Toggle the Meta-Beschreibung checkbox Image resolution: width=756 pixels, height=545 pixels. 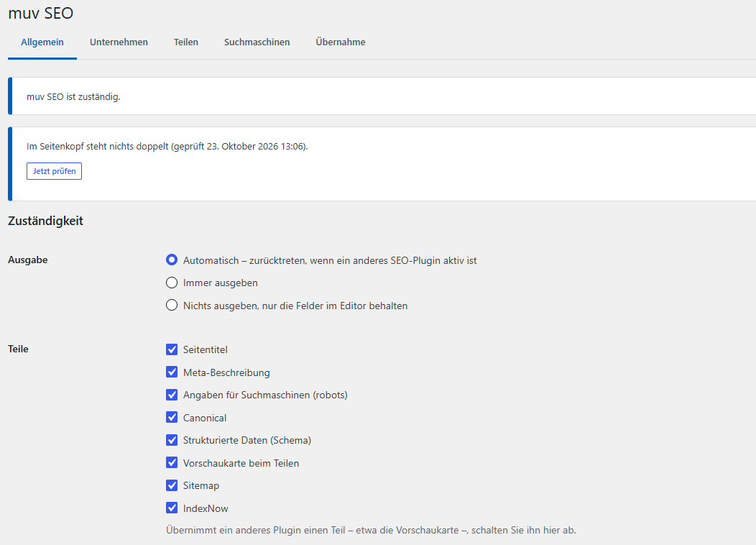[172, 372]
